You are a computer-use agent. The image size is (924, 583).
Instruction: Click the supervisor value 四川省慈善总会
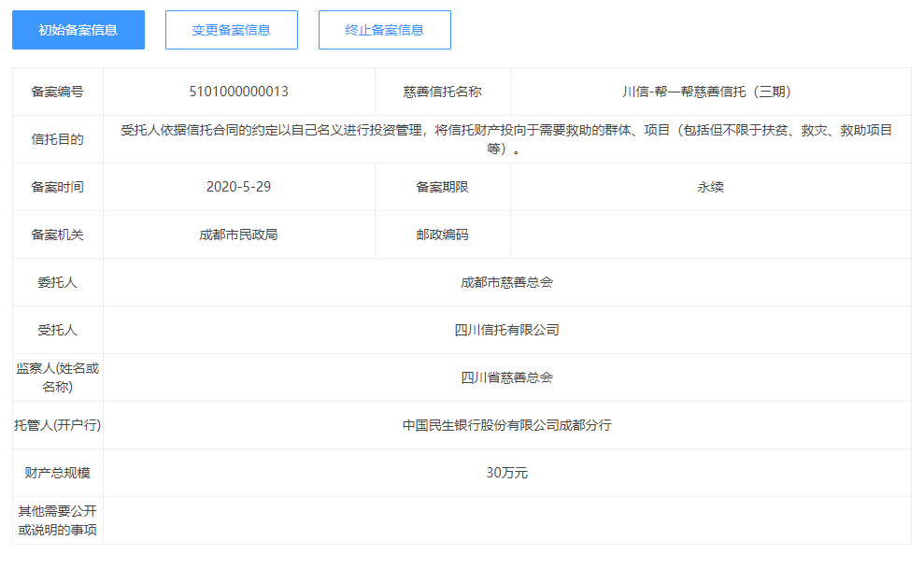tap(506, 377)
